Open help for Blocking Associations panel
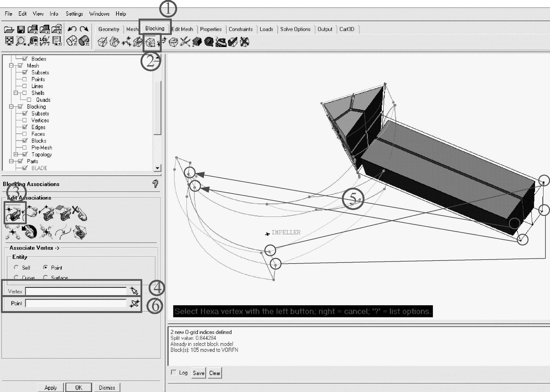The width and height of the screenshot is (550, 392). pyautogui.click(x=156, y=184)
